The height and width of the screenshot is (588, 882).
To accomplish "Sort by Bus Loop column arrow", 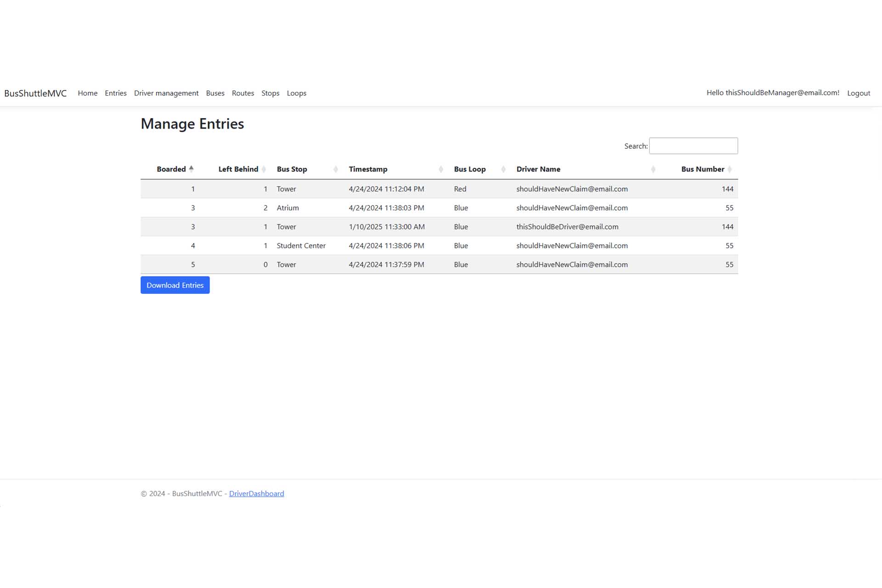I will coord(503,169).
